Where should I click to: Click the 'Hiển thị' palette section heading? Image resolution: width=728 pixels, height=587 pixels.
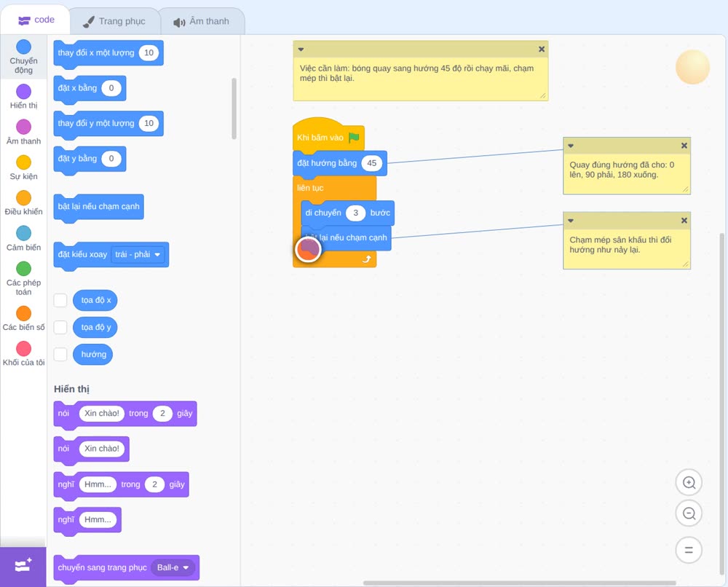coord(71,389)
